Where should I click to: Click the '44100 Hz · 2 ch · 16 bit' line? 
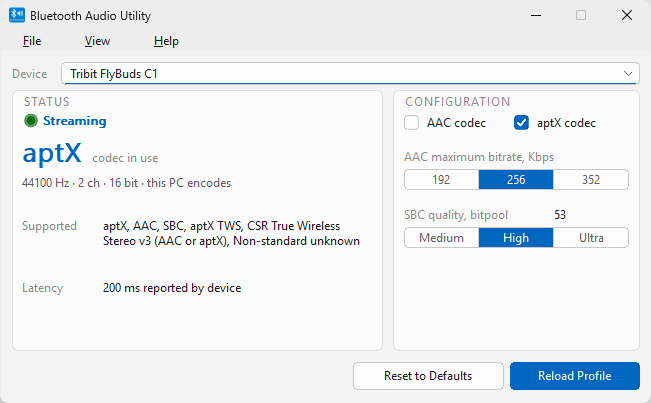pyautogui.click(x=126, y=183)
